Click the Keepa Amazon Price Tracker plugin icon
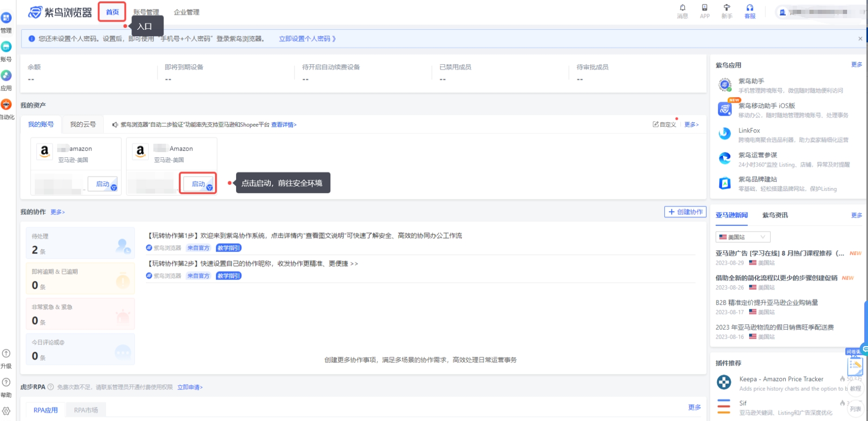Screen dimensions: 868x421 pyautogui.click(x=723, y=382)
